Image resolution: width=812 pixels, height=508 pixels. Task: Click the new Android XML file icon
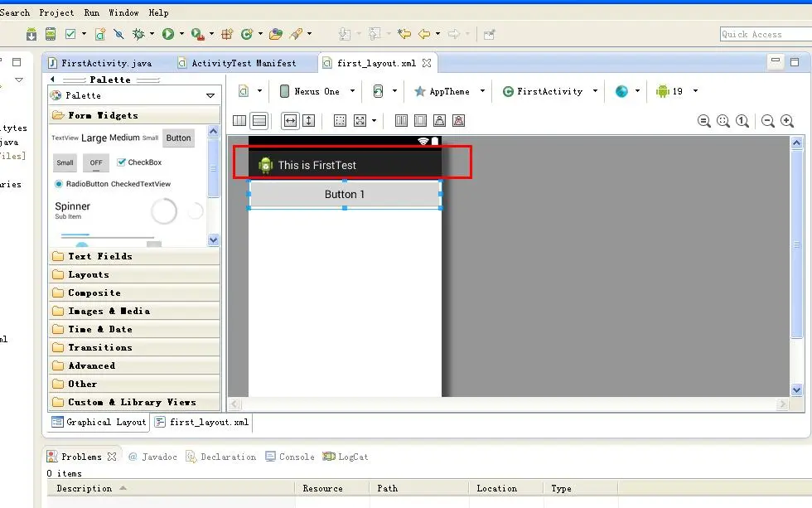100,34
